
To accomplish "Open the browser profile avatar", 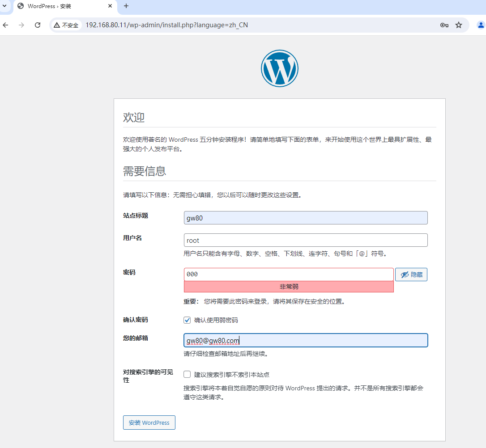I will coord(481,25).
